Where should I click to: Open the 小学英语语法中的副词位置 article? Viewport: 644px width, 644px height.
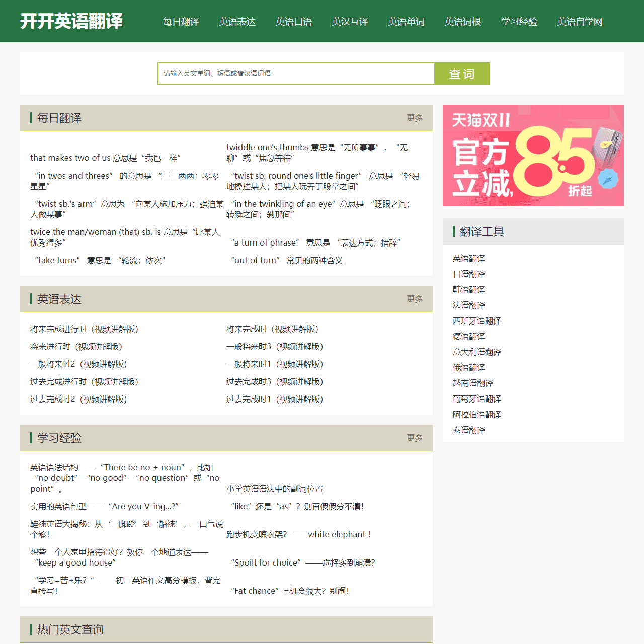[275, 489]
